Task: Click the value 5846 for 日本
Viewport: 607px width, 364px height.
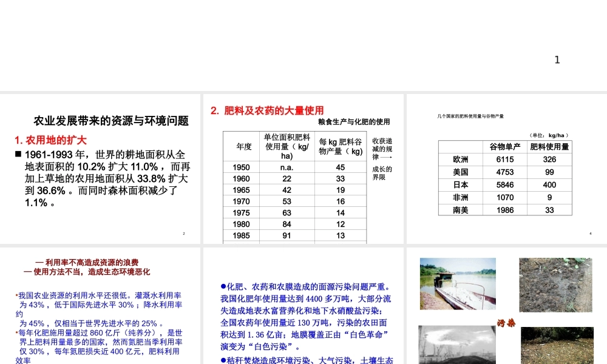Action: tap(505, 185)
